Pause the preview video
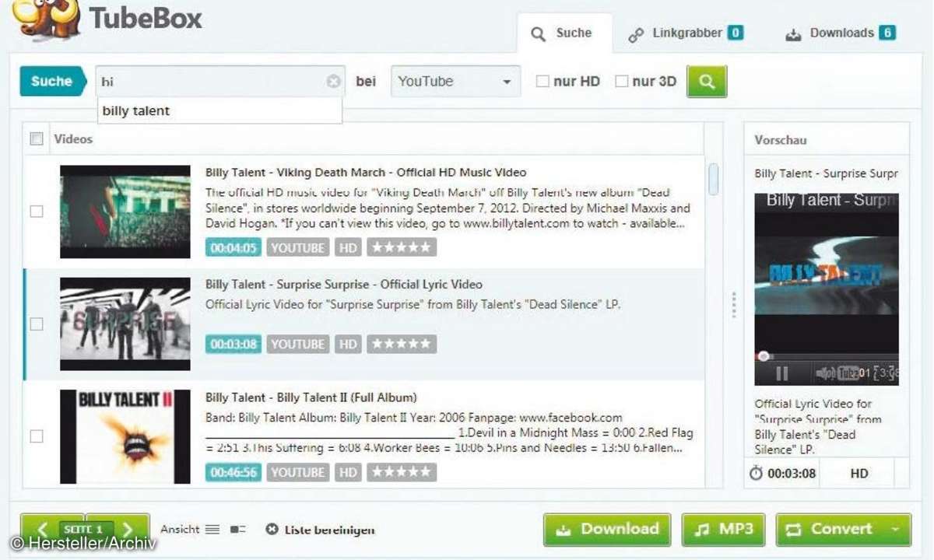 [782, 373]
